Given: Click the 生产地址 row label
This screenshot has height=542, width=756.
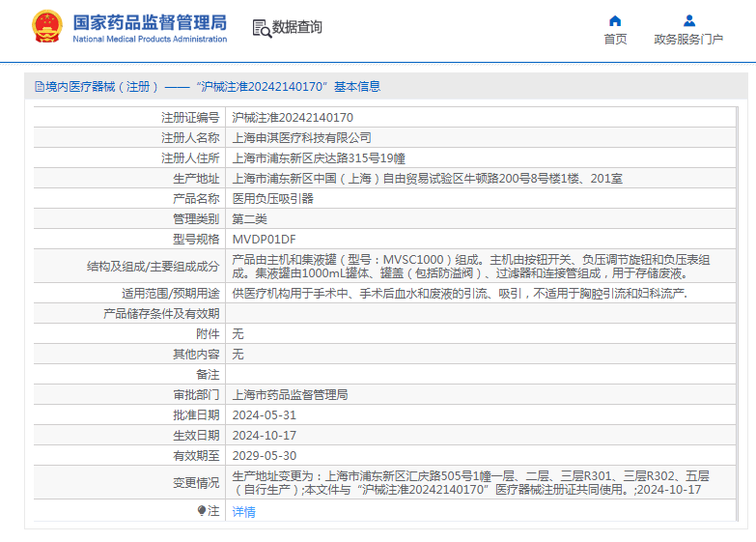Looking at the screenshot, I should point(196,179).
